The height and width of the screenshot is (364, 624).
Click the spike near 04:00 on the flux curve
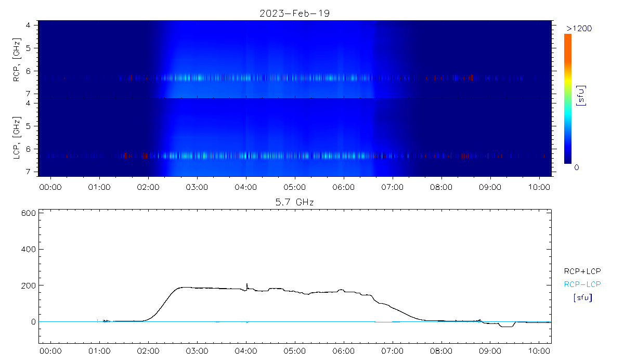point(246,285)
